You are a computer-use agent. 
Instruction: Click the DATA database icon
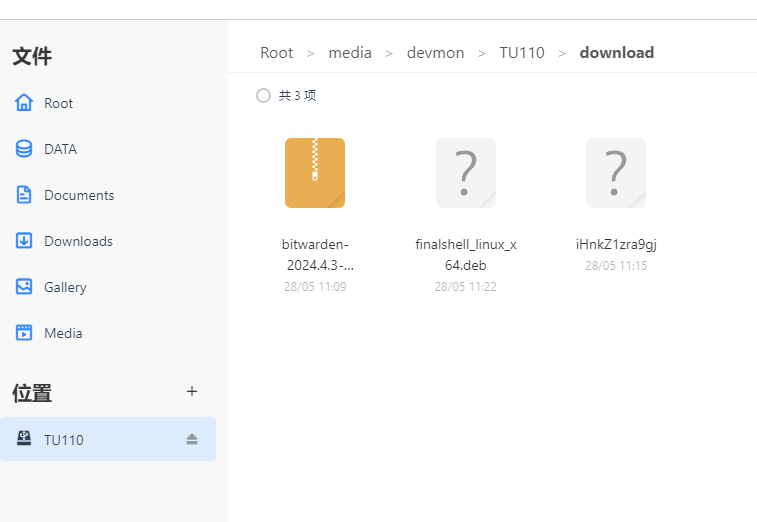pyautogui.click(x=24, y=149)
